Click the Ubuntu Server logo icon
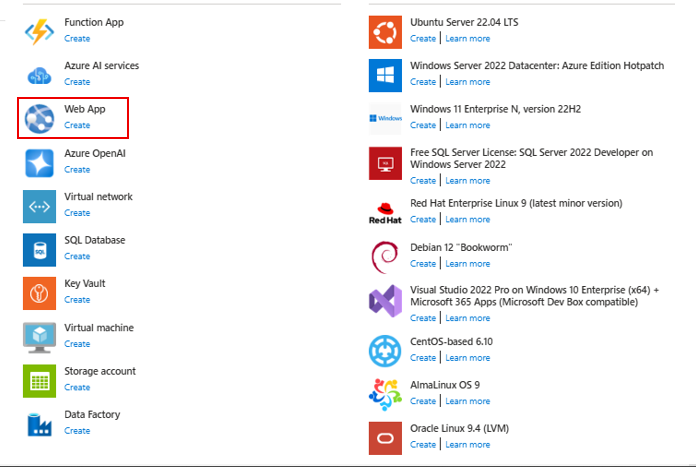The image size is (696, 467). pyautogui.click(x=385, y=32)
